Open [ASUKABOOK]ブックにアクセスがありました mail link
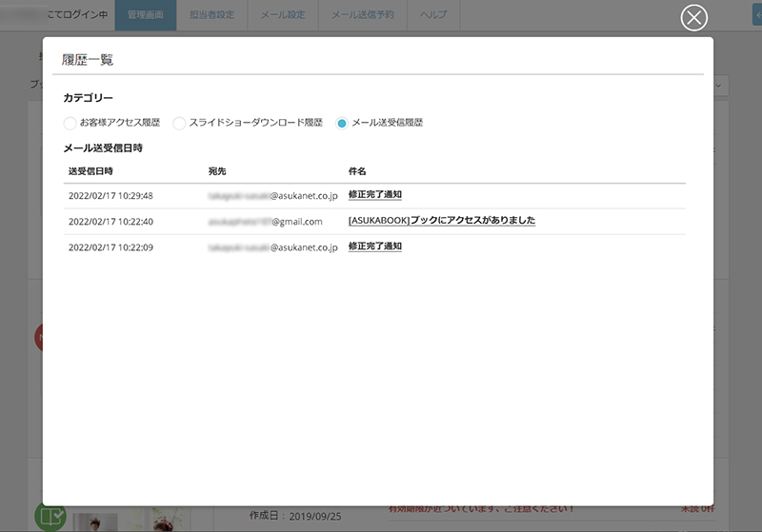This screenshot has width=762, height=532. click(441, 221)
